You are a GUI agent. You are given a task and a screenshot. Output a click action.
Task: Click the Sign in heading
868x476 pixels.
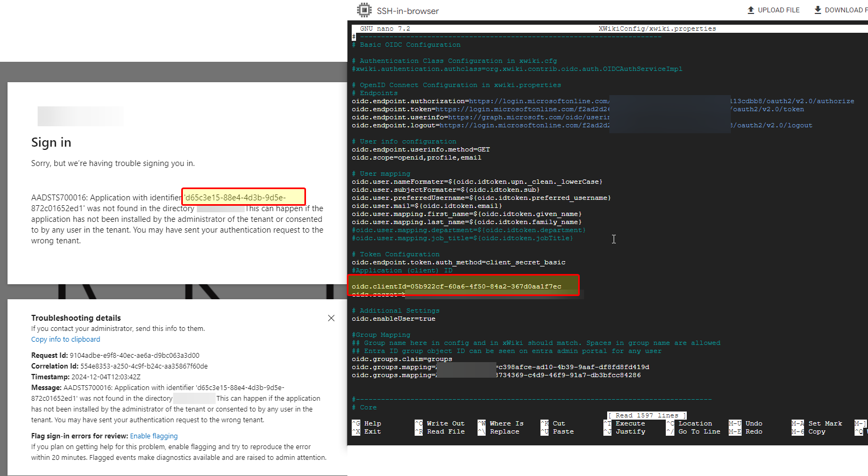[51, 142]
